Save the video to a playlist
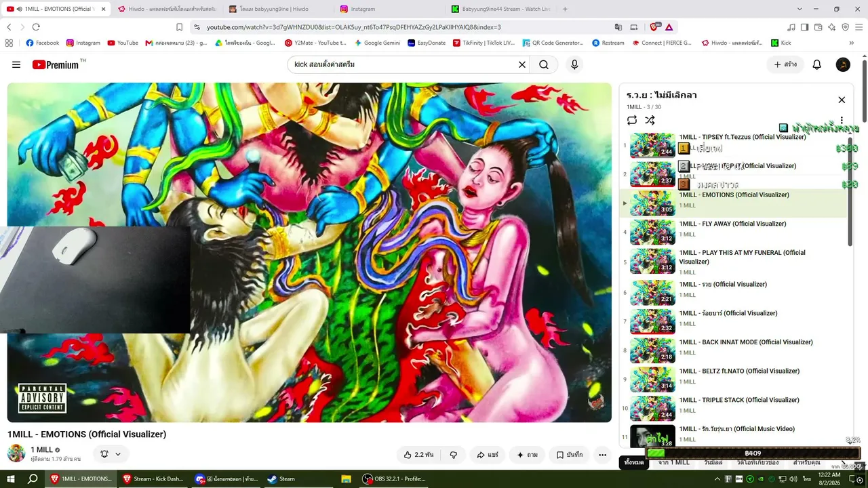This screenshot has height=488, width=868. pos(570,455)
